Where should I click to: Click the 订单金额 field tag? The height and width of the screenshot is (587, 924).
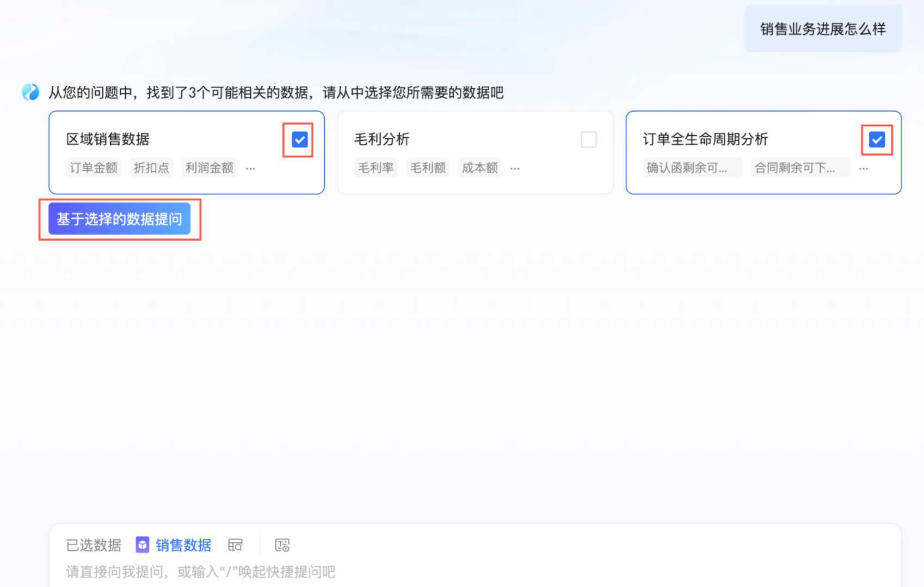(94, 168)
